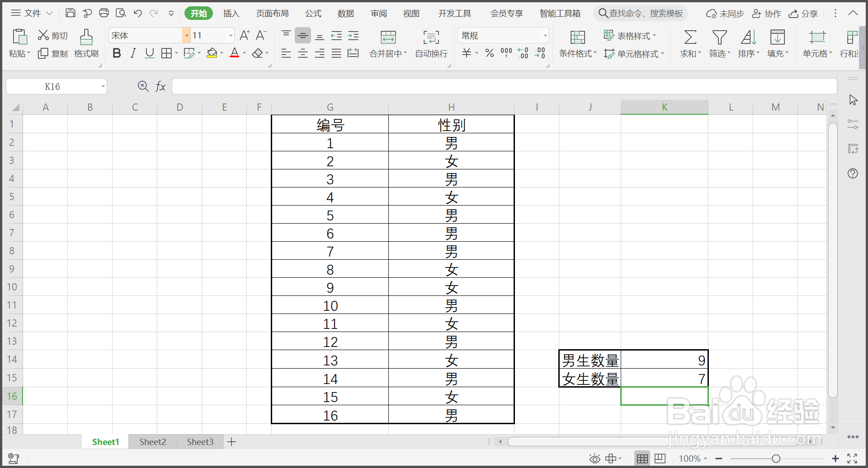Viewport: 868px width, 468px height.
Task: Click the Merge and Center (合并居中) icon
Action: pyautogui.click(x=388, y=37)
